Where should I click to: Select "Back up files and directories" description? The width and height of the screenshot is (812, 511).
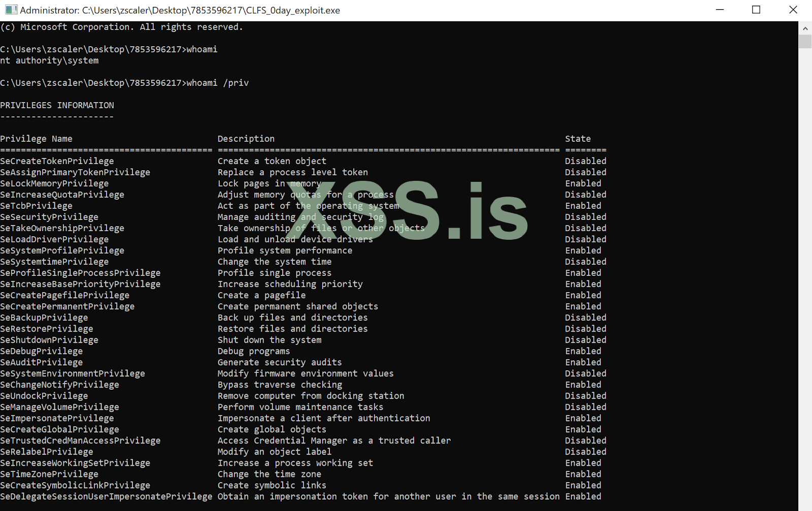coord(293,317)
